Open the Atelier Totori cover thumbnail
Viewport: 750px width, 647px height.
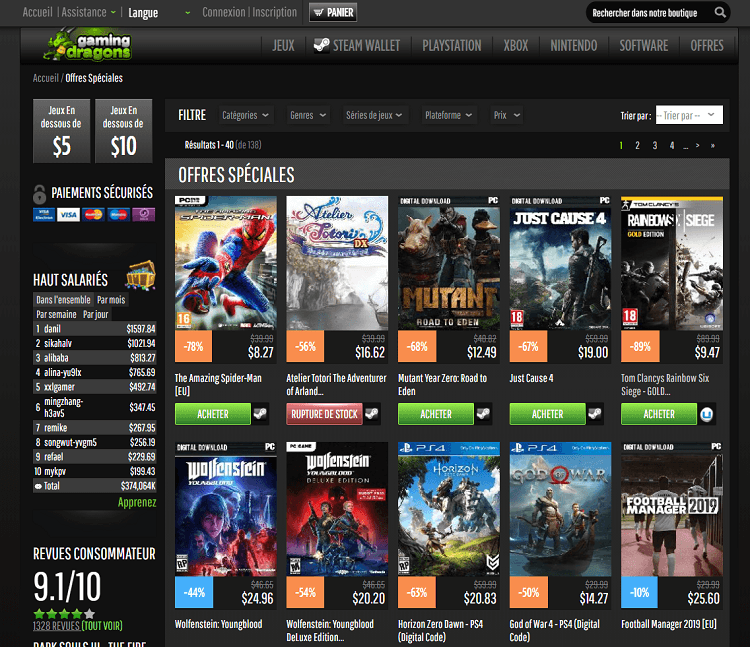tap(337, 263)
